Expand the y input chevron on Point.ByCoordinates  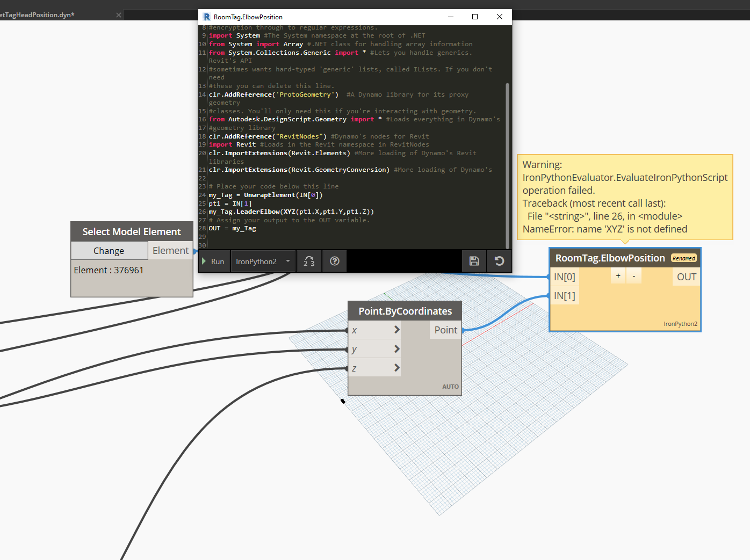click(x=396, y=349)
